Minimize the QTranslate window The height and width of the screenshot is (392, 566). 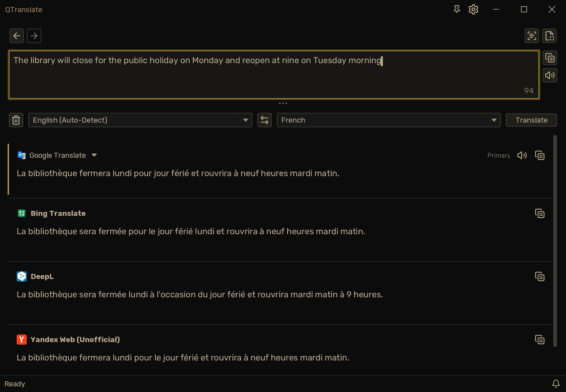496,9
